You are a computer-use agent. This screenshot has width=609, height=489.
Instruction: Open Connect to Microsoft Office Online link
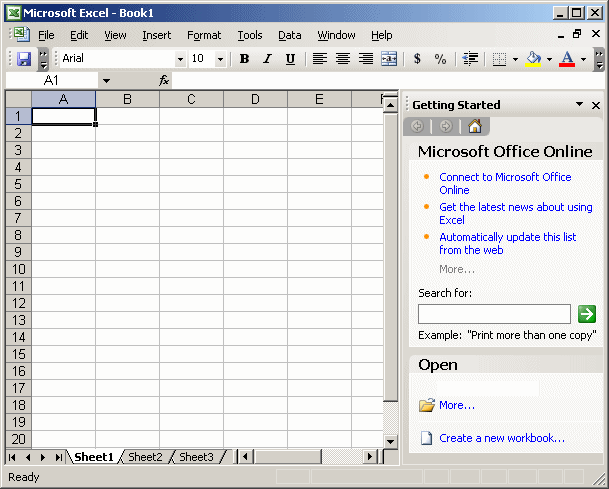pos(505,183)
